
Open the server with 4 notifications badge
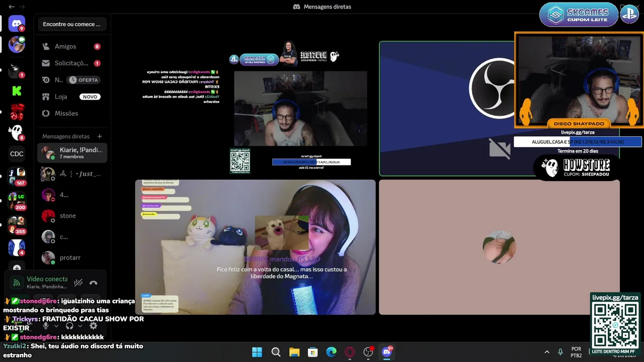[x=17, y=247]
